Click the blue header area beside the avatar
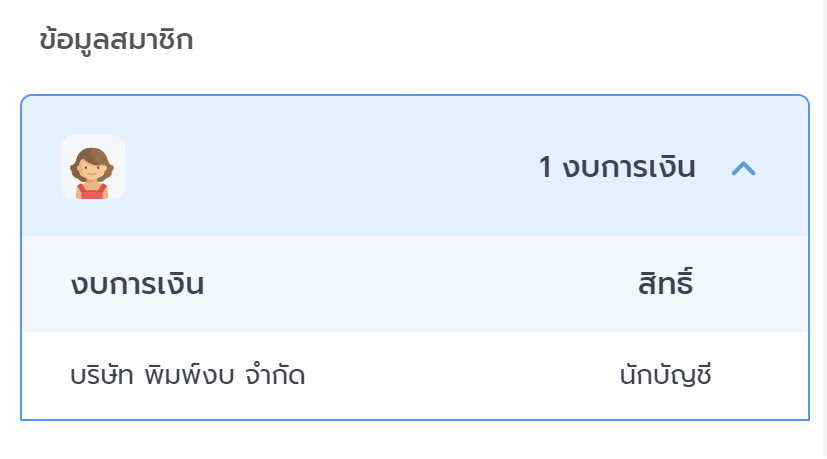The width and height of the screenshot is (827, 459). [320, 168]
